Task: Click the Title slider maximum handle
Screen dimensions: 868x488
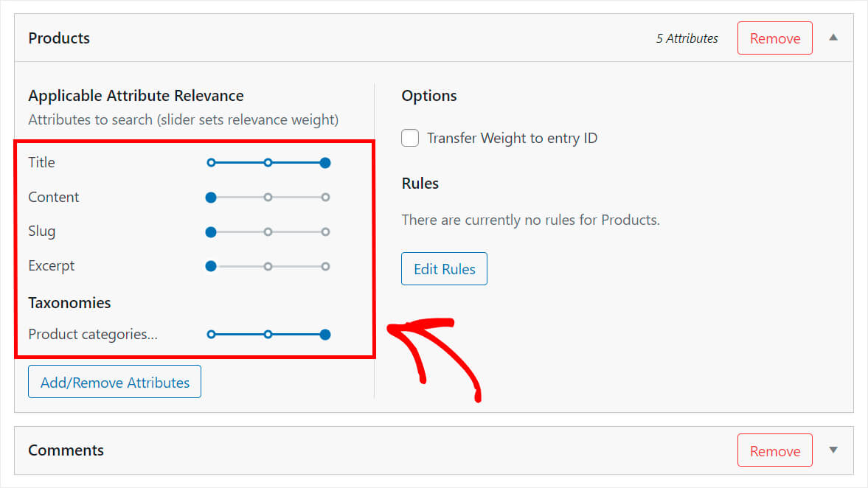Action: pos(325,163)
